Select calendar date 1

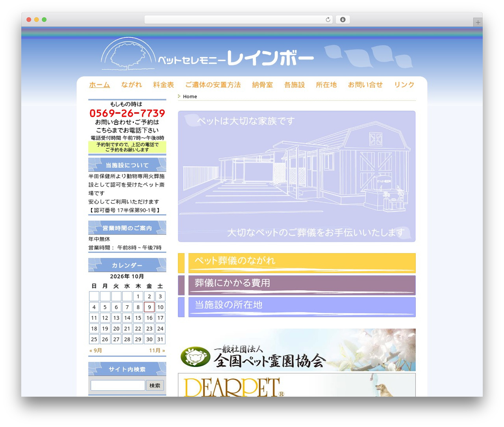(x=138, y=296)
